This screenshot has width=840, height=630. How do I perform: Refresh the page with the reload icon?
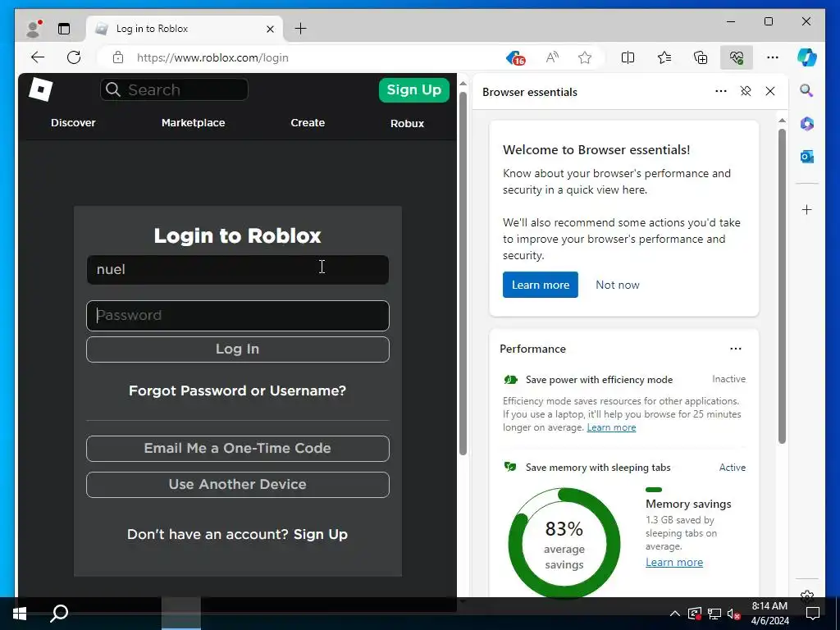coord(74,57)
